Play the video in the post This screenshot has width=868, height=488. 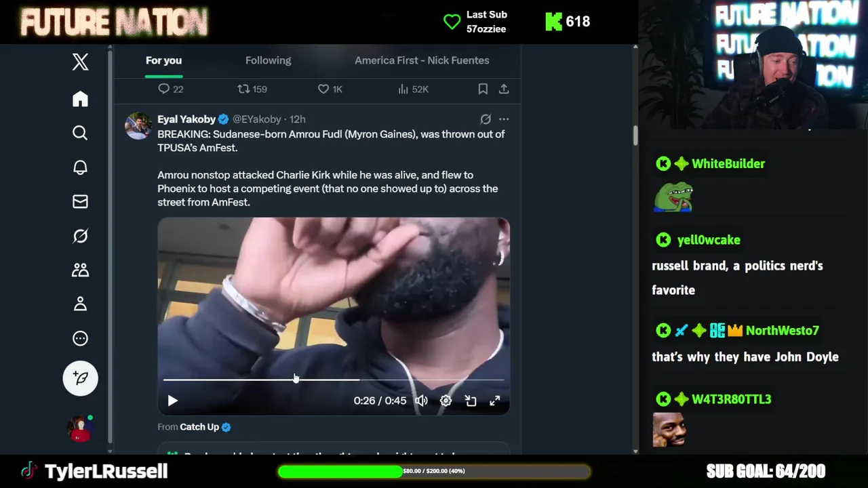point(172,401)
